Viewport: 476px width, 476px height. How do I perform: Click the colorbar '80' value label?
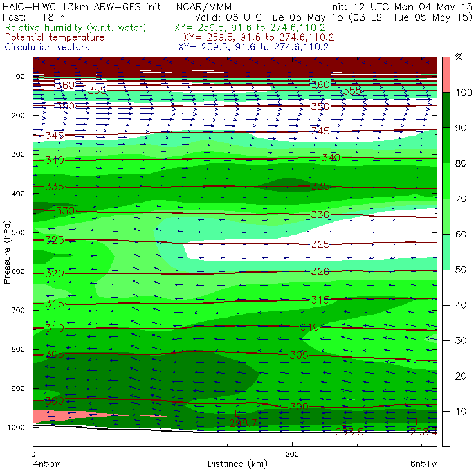(x=461, y=163)
